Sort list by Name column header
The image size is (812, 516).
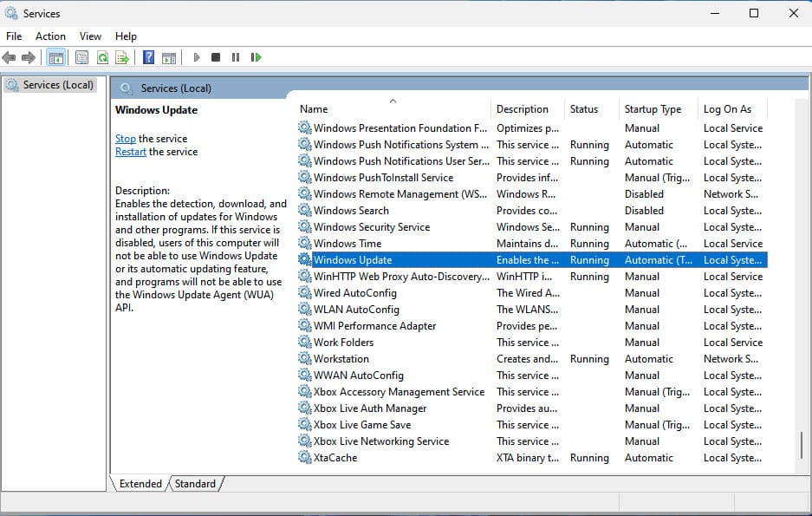[x=314, y=109]
